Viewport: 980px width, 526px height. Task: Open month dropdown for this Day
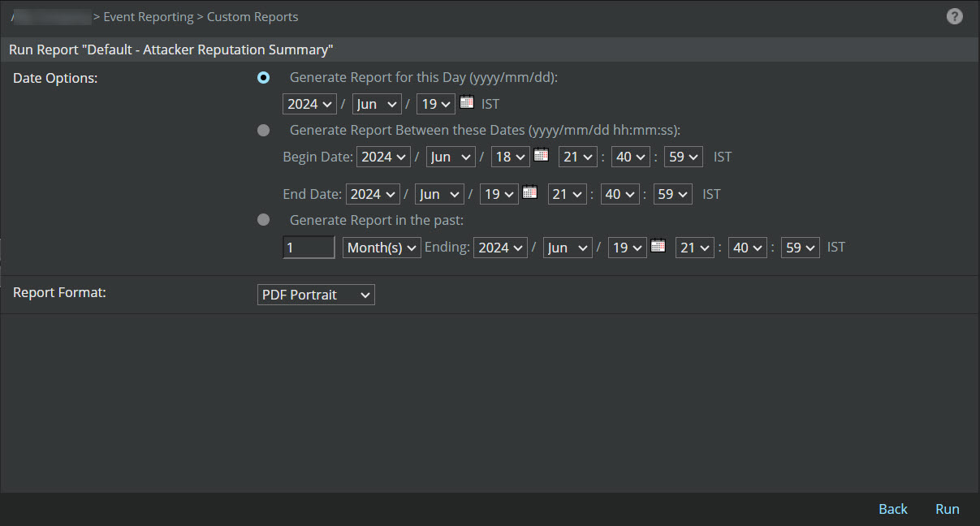click(378, 104)
